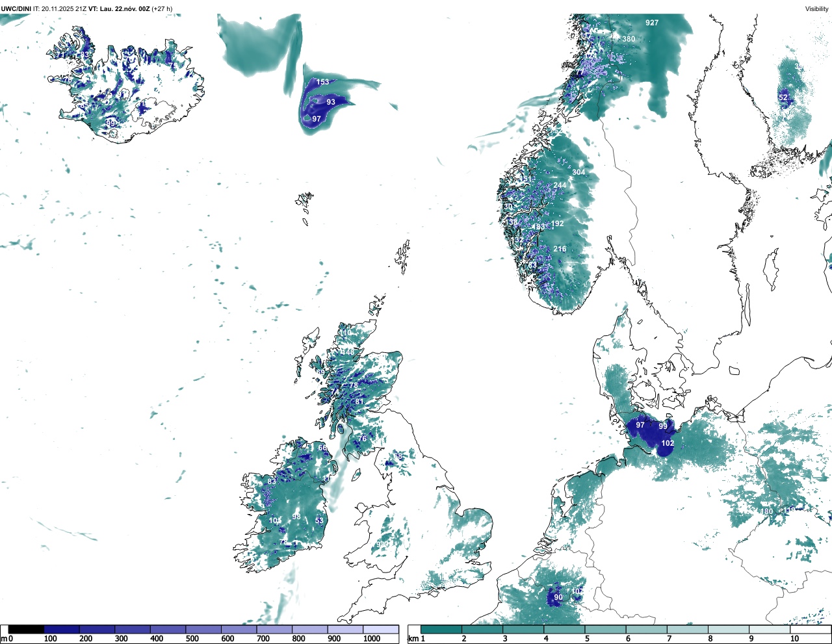Click the '148' value over northern Scotland

348,352
